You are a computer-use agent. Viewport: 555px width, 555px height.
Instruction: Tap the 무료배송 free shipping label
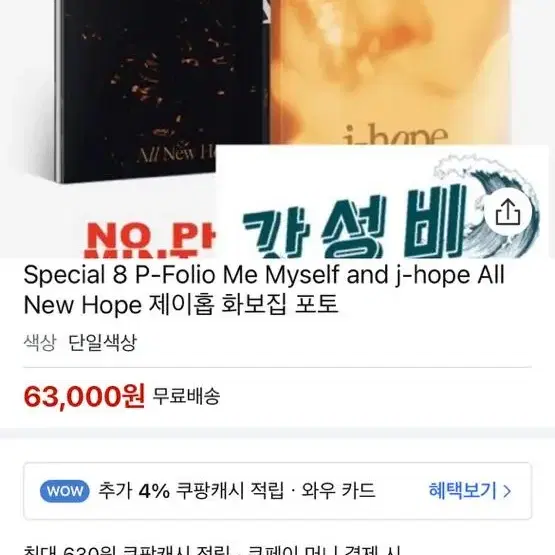(x=186, y=396)
